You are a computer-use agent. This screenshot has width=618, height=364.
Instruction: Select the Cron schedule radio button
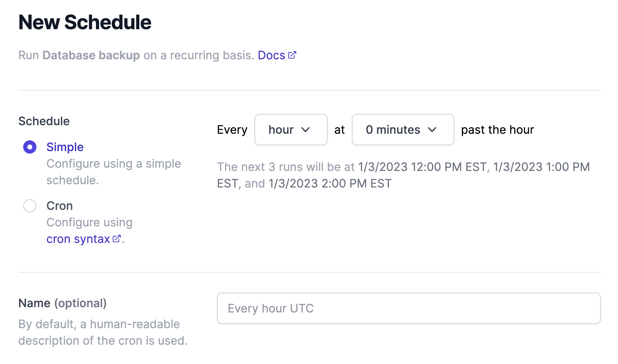point(30,206)
